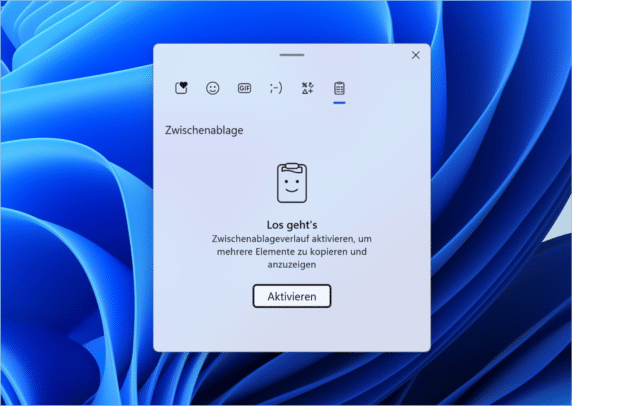Image resolution: width=624 pixels, height=410 pixels.
Task: Click the "Los geht's" title text
Action: point(292,225)
